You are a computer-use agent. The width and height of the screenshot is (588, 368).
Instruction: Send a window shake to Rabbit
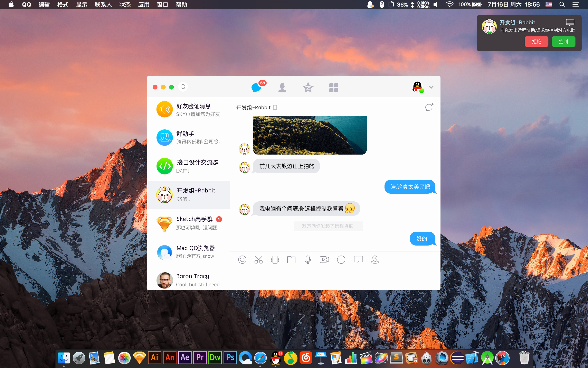click(x=275, y=259)
